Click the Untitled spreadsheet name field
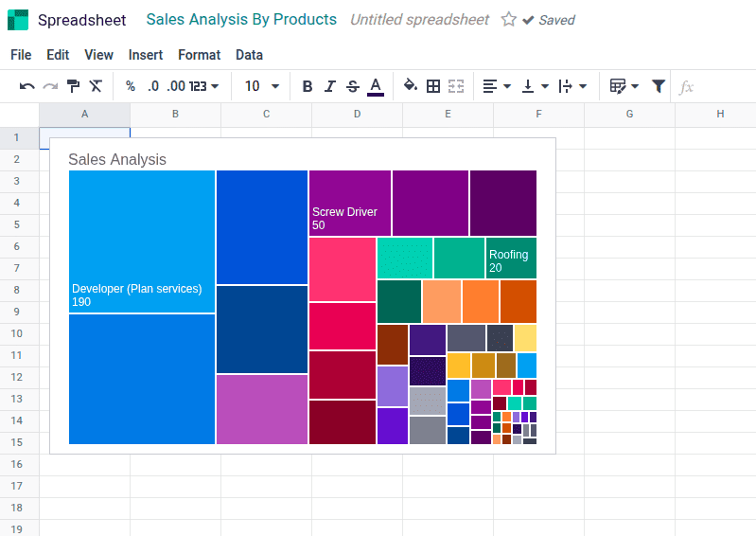Image resolution: width=756 pixels, height=536 pixels. pos(419,20)
